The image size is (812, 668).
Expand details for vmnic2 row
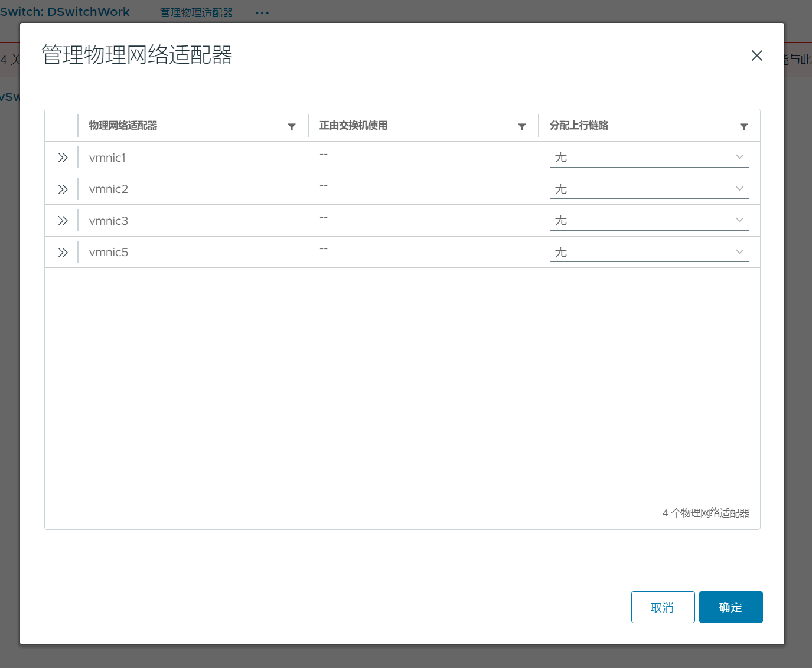pyautogui.click(x=63, y=189)
